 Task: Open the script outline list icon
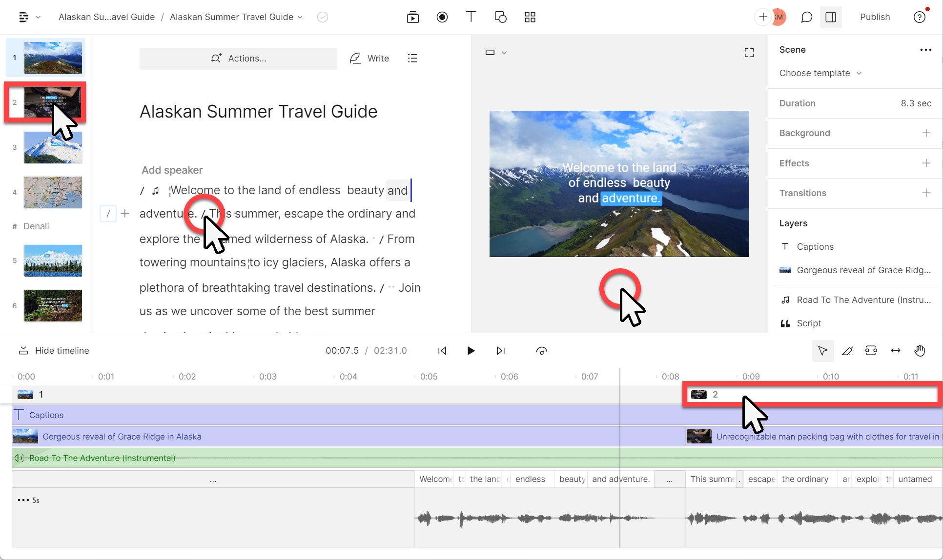click(412, 58)
